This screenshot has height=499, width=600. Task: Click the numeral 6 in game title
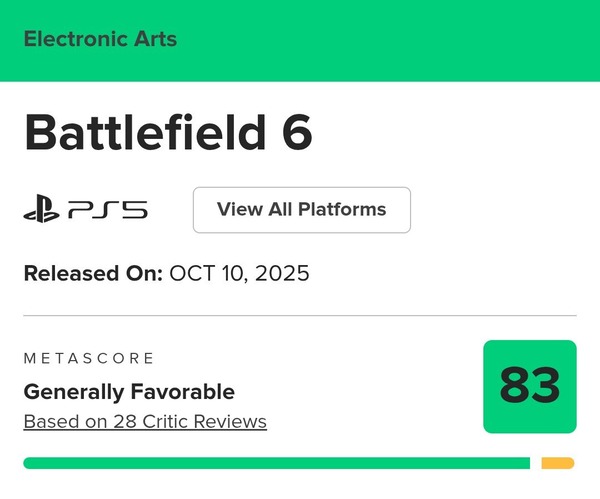(297, 134)
